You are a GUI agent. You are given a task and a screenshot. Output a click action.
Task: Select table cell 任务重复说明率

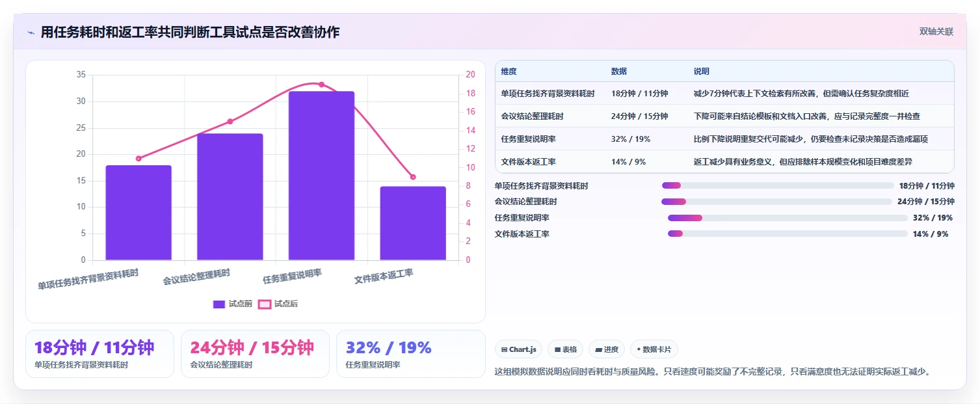click(x=528, y=139)
